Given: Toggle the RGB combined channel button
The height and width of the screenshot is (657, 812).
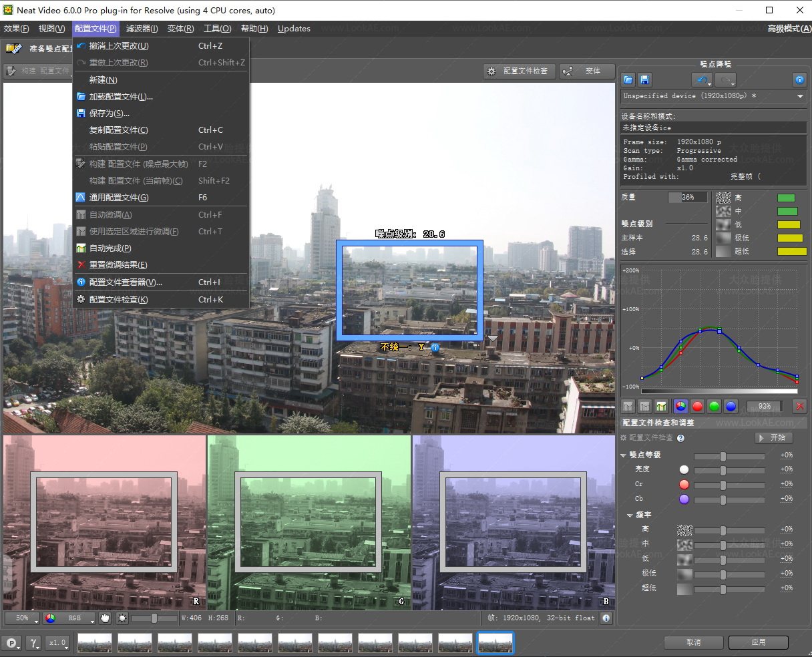Looking at the screenshot, I should [680, 406].
